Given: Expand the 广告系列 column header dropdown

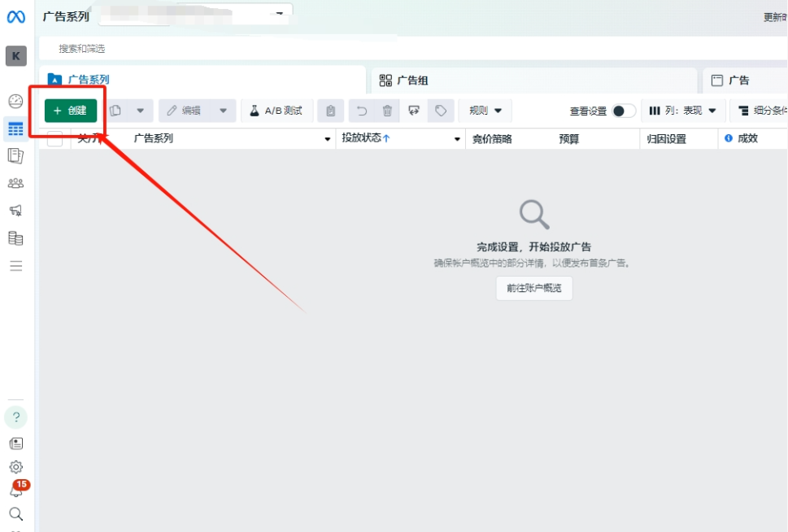Looking at the screenshot, I should [x=327, y=139].
